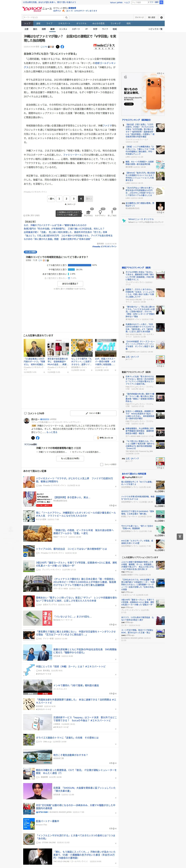Image resolution: width=186 pixels, height=868 pixels.
Task: Share 西川立一's comment on X
Action: (x=33, y=438)
